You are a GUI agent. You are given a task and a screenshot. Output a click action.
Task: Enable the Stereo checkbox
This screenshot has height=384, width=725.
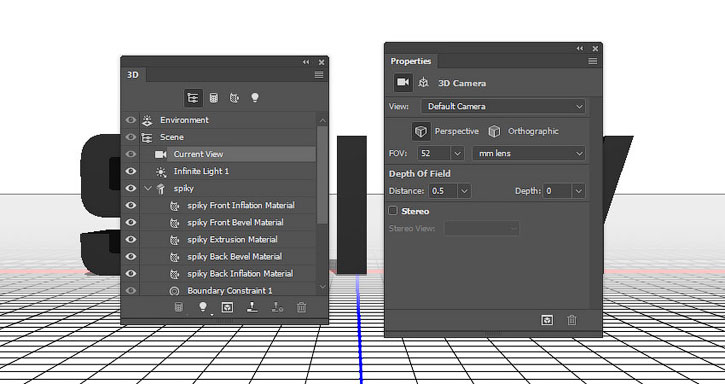[393, 211]
